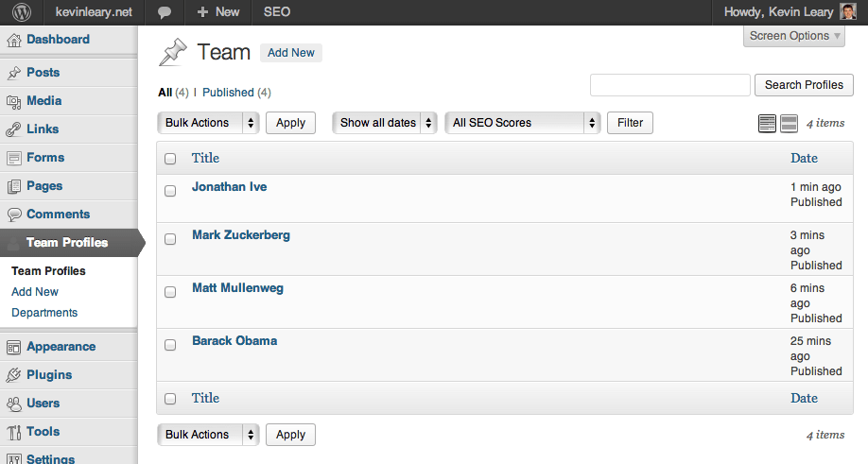Switch to excerpt view icon
The image size is (868, 464).
pyautogui.click(x=789, y=123)
